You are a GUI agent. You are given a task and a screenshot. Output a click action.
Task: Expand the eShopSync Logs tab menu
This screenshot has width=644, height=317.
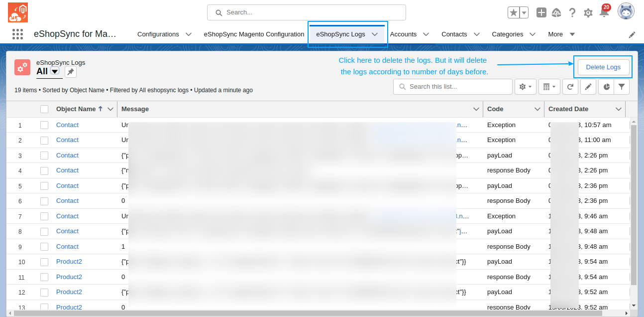[x=375, y=34]
